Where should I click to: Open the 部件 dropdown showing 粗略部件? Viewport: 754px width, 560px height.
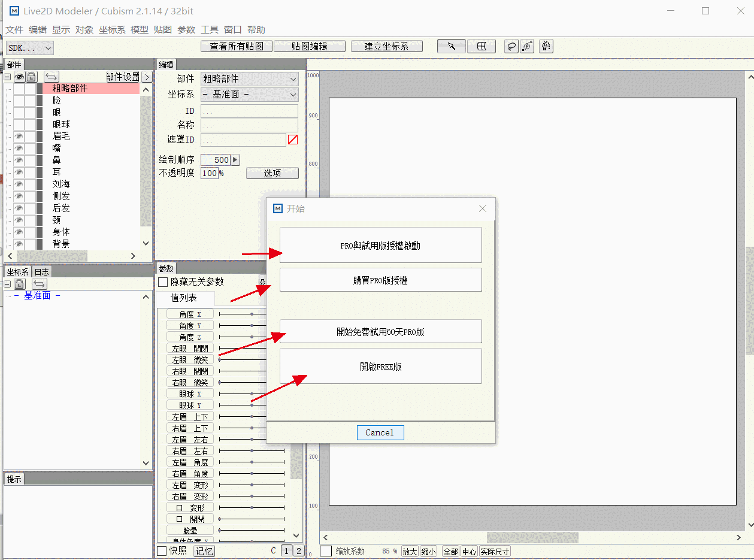pyautogui.click(x=249, y=78)
